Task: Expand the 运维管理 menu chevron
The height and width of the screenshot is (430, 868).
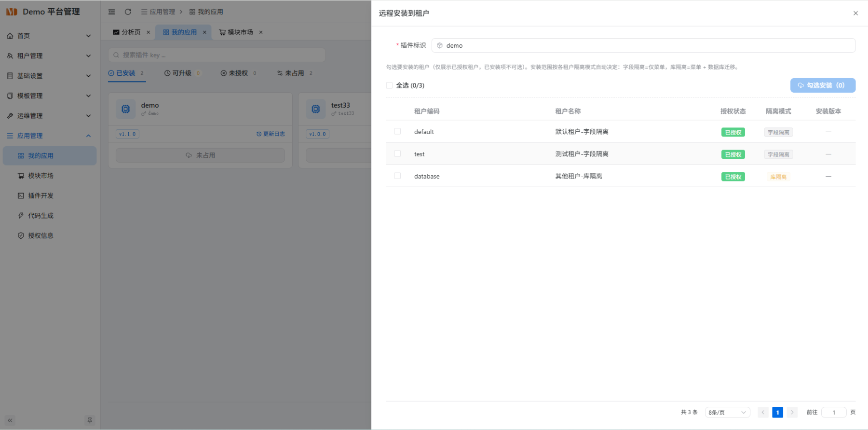Action: click(88, 116)
